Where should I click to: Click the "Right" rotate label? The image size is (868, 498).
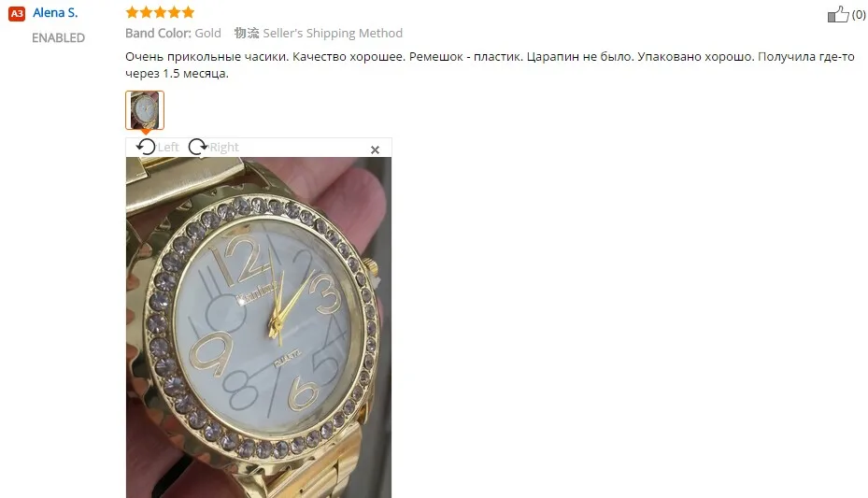coord(224,148)
